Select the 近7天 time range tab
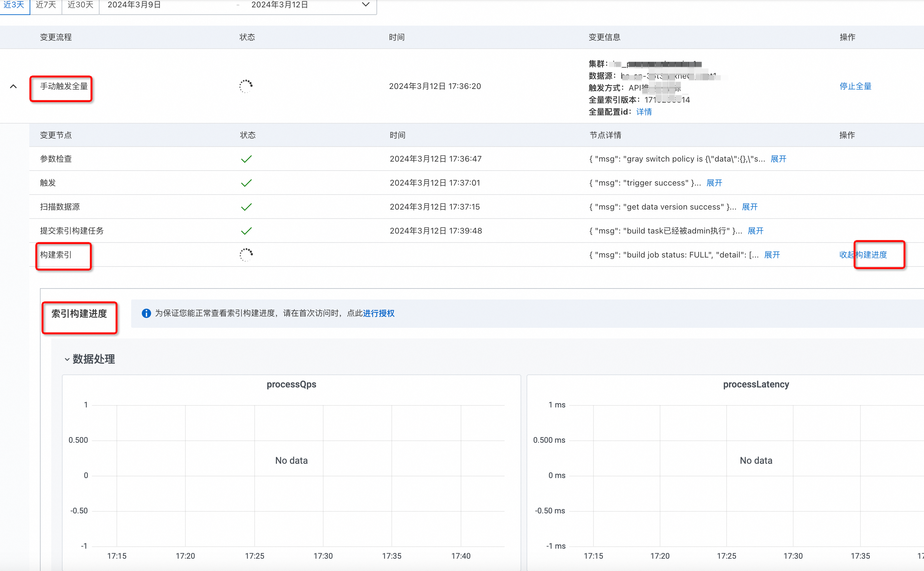Image resolution: width=924 pixels, height=571 pixels. pyautogui.click(x=46, y=5)
